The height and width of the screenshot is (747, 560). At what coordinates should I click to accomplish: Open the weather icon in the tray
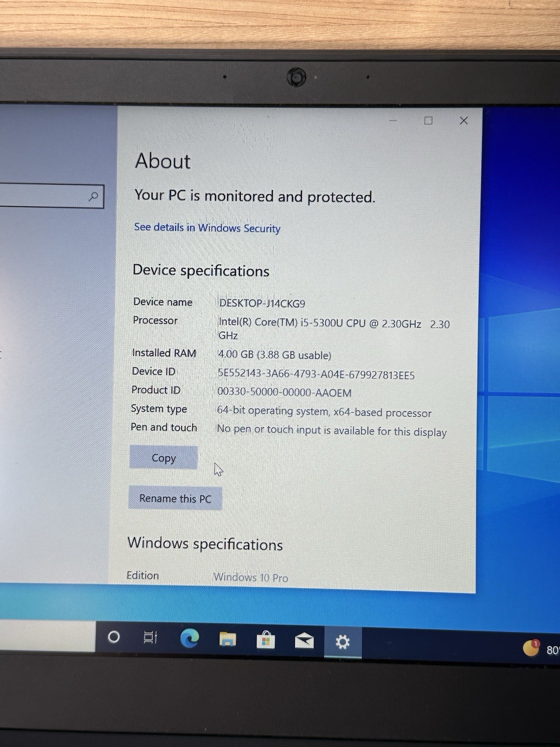(531, 648)
